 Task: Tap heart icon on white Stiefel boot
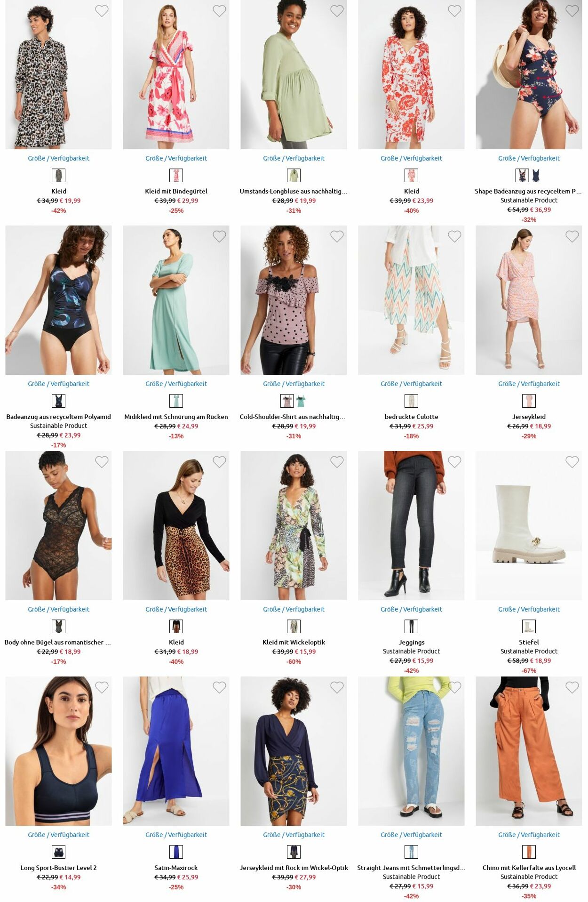pos(572,462)
